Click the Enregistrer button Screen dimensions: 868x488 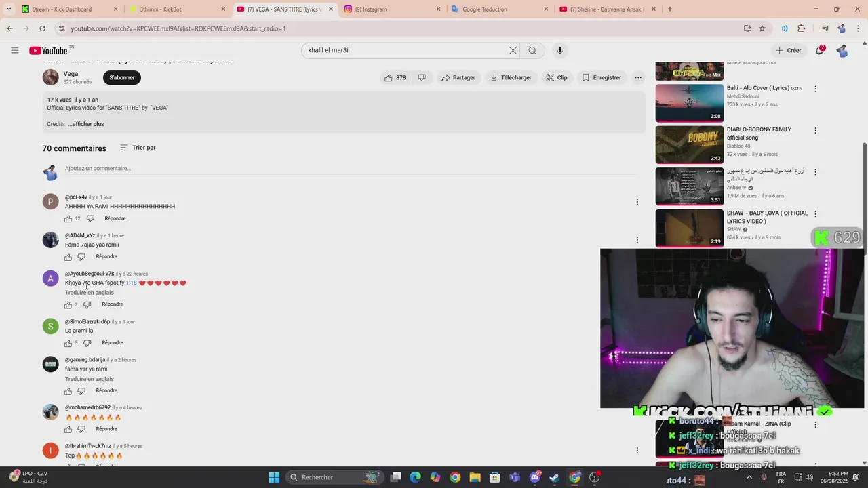(601, 78)
